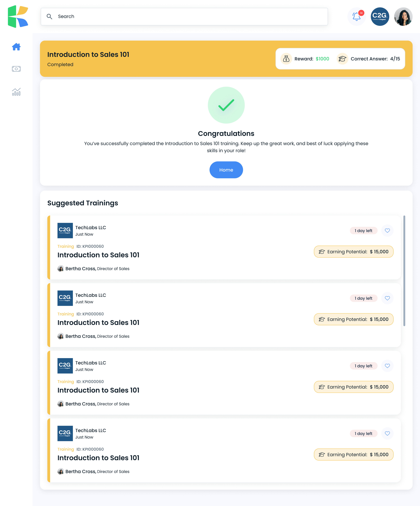Click Bertha Cross avatar on fourth card

pyautogui.click(x=60, y=472)
